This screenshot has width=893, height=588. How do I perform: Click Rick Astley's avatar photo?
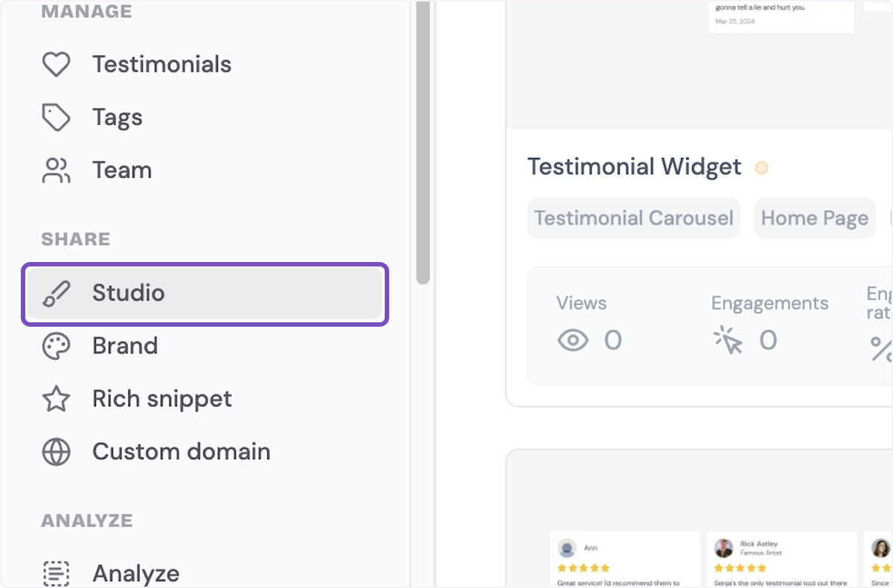point(723,548)
